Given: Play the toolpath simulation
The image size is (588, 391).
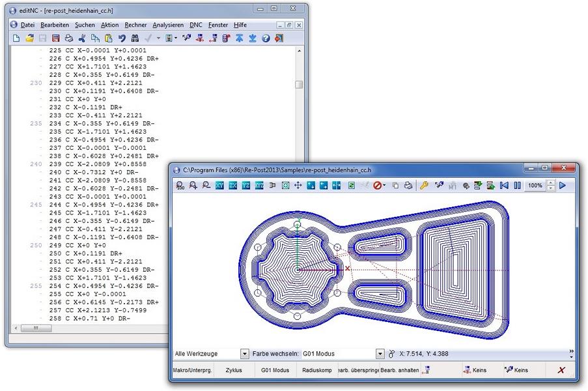Looking at the screenshot, I should coord(563,185).
